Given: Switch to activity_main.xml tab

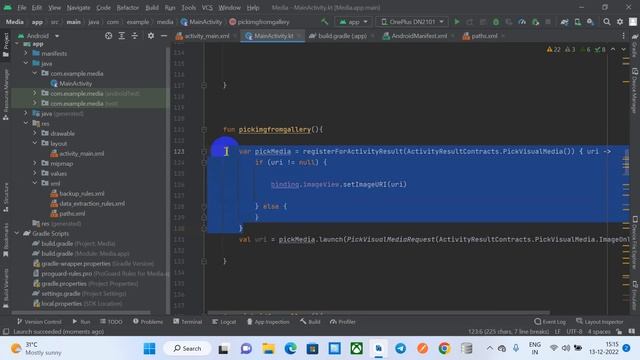Looking at the screenshot, I should click(207, 36).
